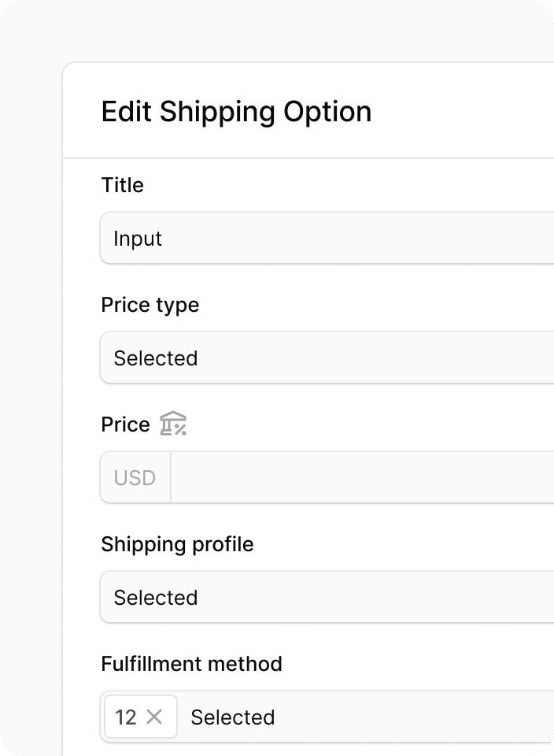This screenshot has width=554, height=756.
Task: Click the Price type label
Action: [x=150, y=306]
